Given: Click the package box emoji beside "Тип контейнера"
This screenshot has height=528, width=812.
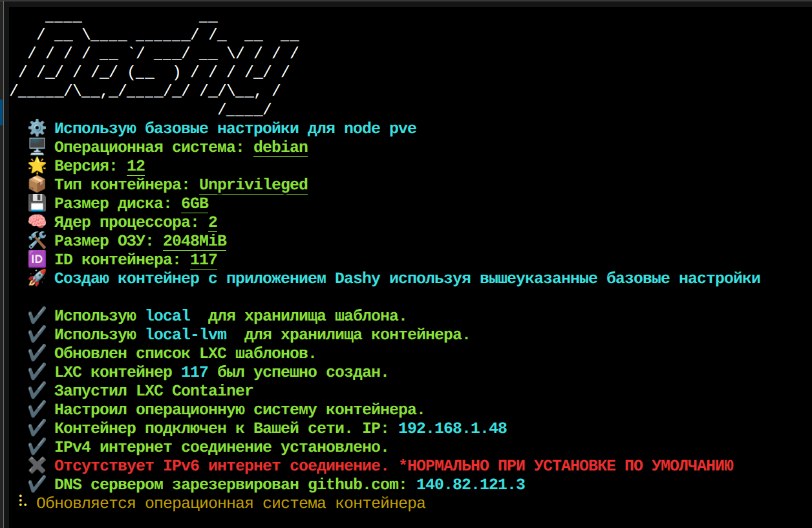Looking at the screenshot, I should tap(37, 184).
